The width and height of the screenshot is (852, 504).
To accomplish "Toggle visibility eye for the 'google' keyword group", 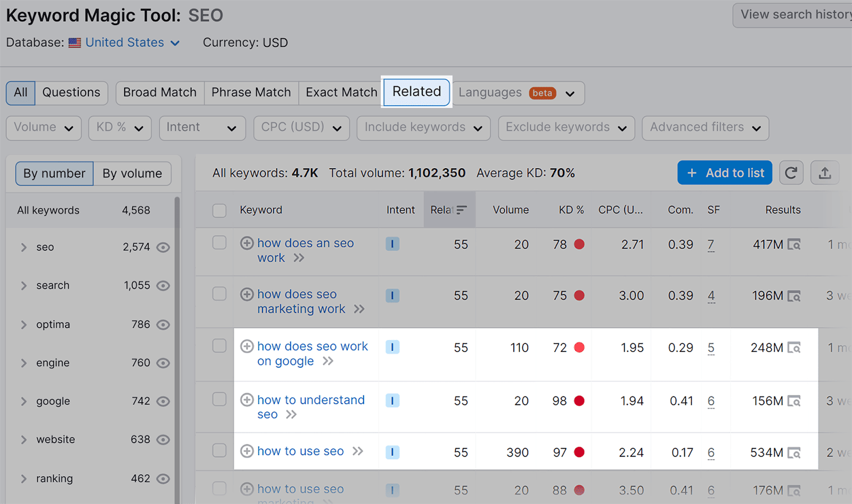I will pos(163,401).
